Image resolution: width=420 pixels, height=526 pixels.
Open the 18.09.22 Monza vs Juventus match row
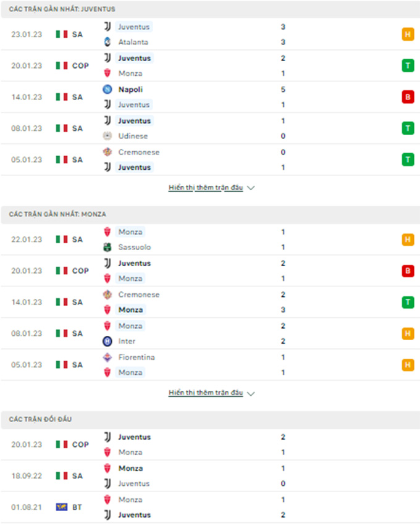(x=210, y=475)
